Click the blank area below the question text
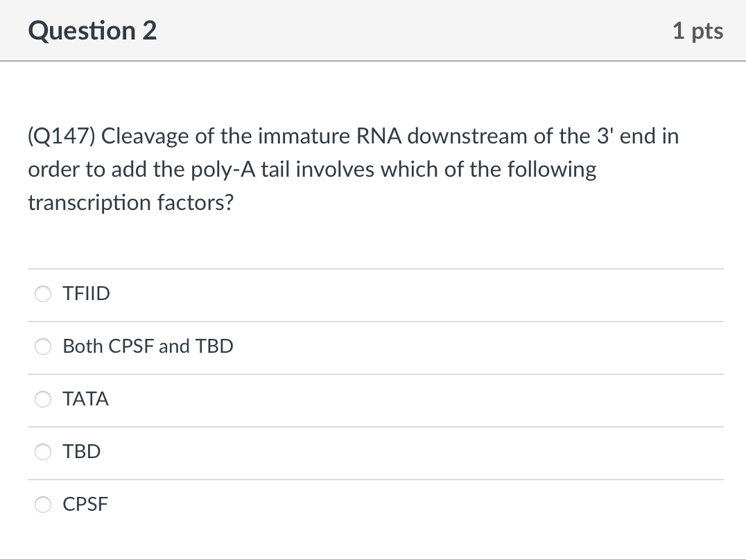746x560 pixels. pyautogui.click(x=373, y=239)
